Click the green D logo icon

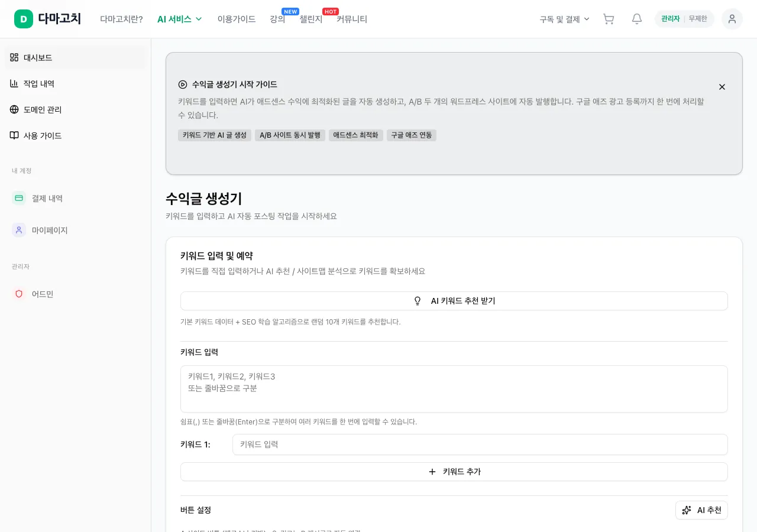click(x=24, y=19)
